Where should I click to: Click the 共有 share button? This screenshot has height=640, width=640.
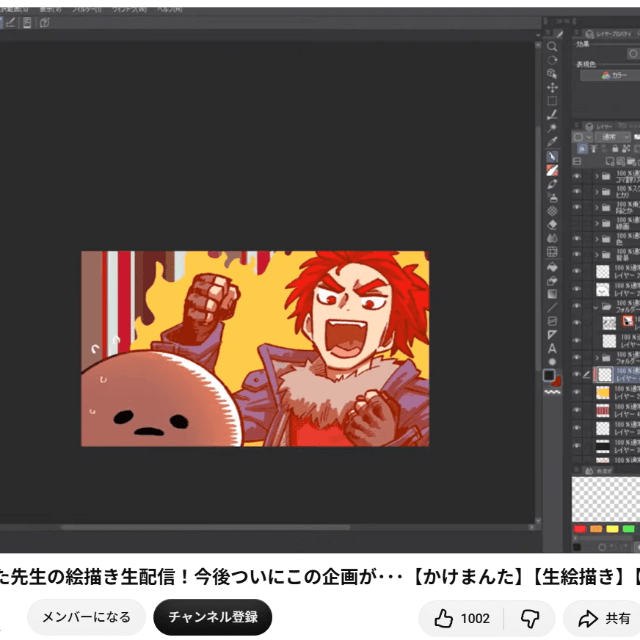coord(604,618)
